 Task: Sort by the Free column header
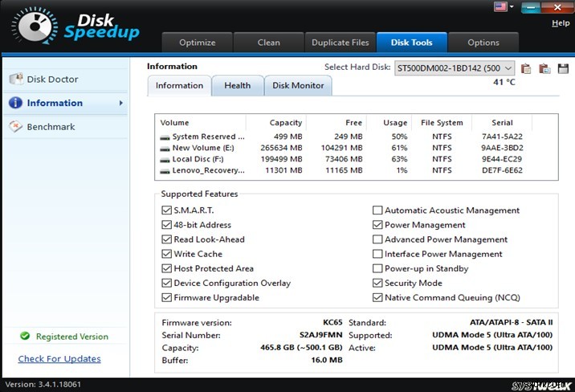click(x=336, y=123)
